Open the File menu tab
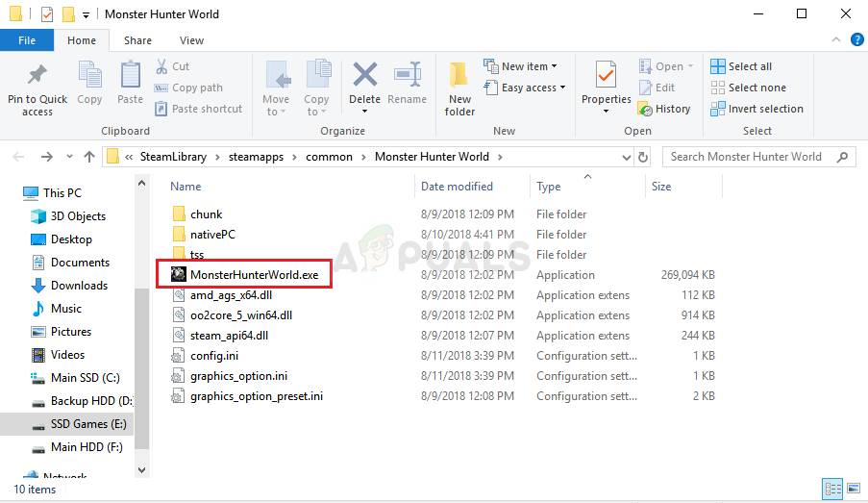868x503 pixels. click(x=27, y=40)
